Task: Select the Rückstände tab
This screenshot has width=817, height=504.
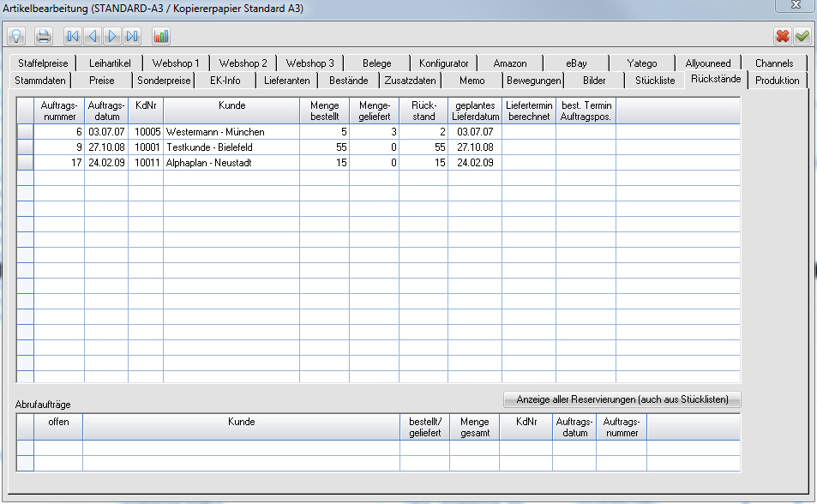Action: coord(716,79)
